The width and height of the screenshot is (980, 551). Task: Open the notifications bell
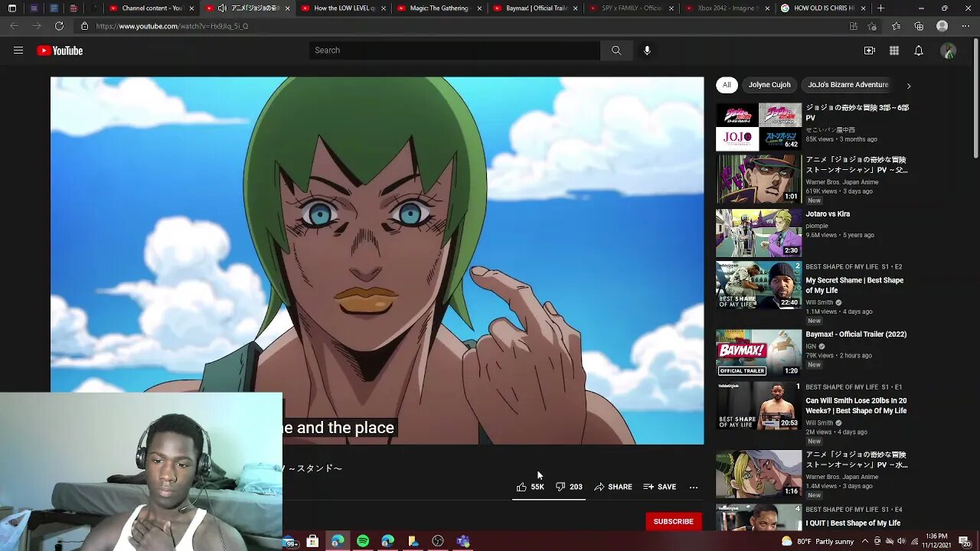[x=919, y=51]
